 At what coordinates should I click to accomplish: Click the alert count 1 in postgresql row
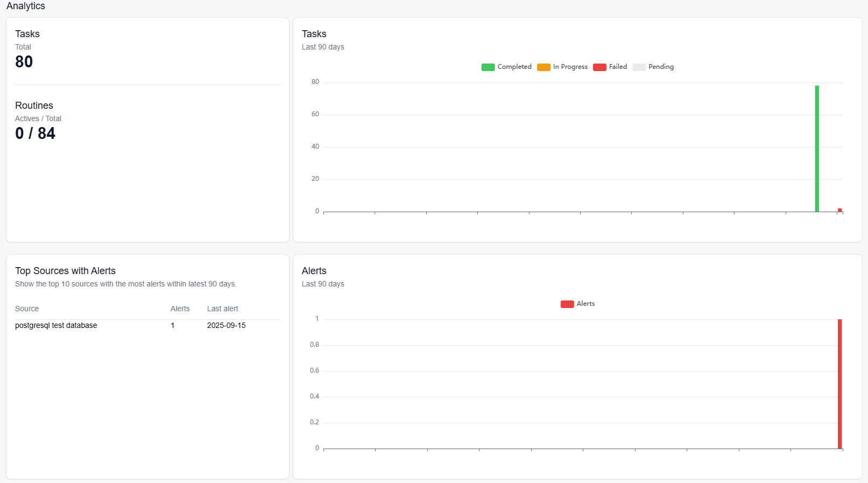(173, 325)
